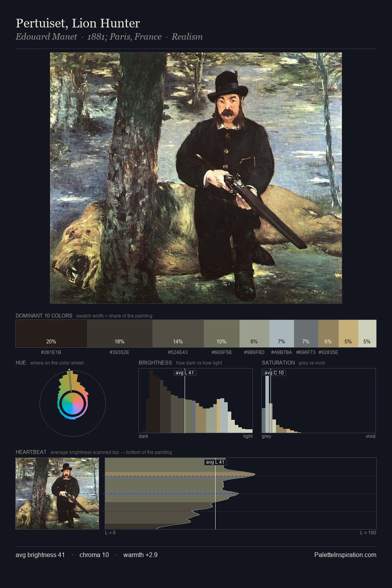This screenshot has width=392, height=588.
Task: Pick the 8% swatch #9B9F8D
Action: pos(254,334)
